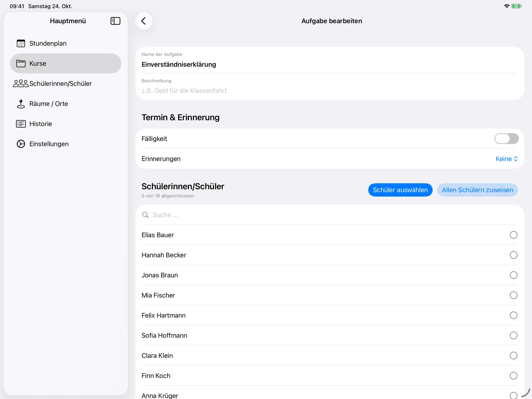Click Schüler auswählen button

point(400,190)
